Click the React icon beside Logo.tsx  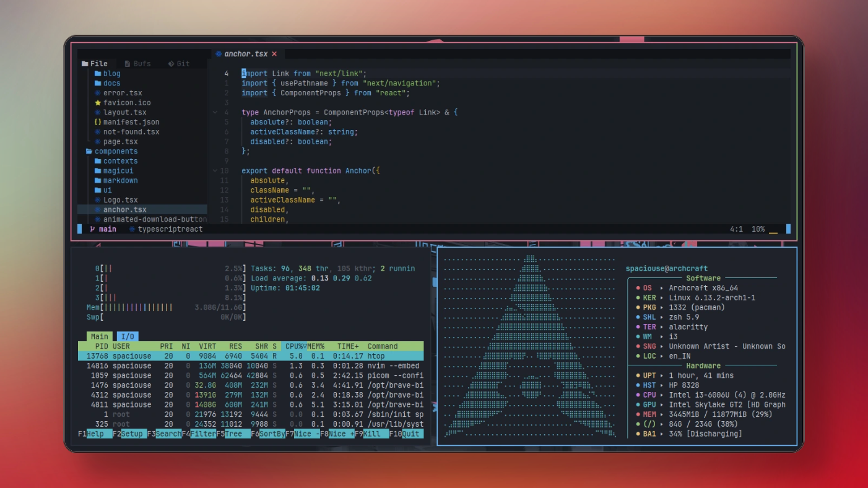coord(98,199)
